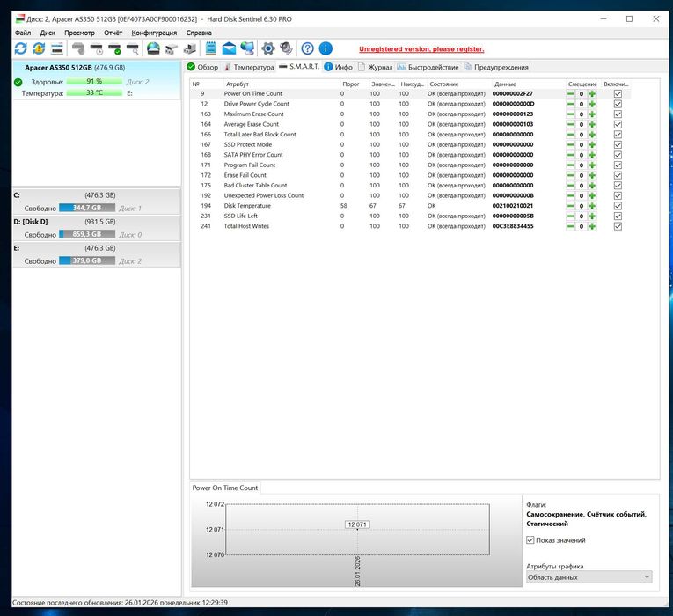The width and height of the screenshot is (673, 616).
Task: Click the green plus on Total Host Writes row
Action: 592,226
